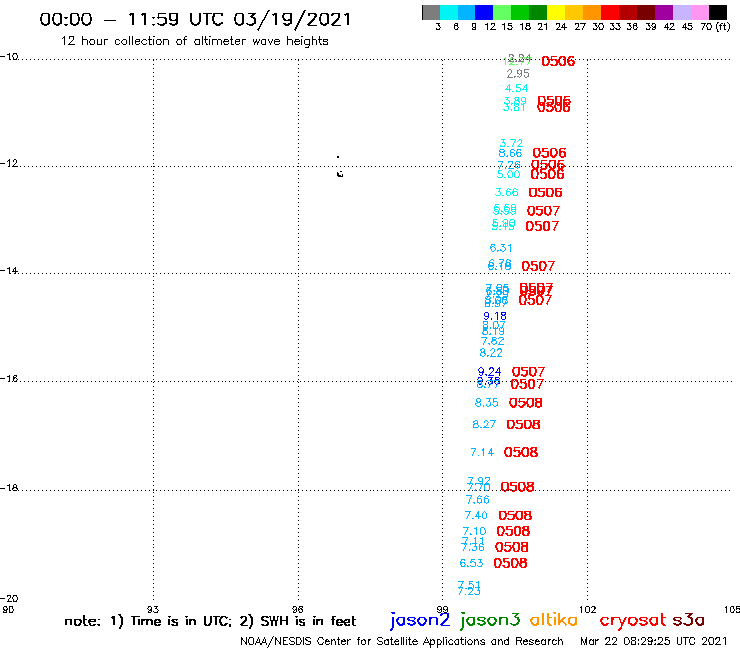The width and height of the screenshot is (740, 650).
Task: Click the longitude axis label '102'
Action: (587, 609)
